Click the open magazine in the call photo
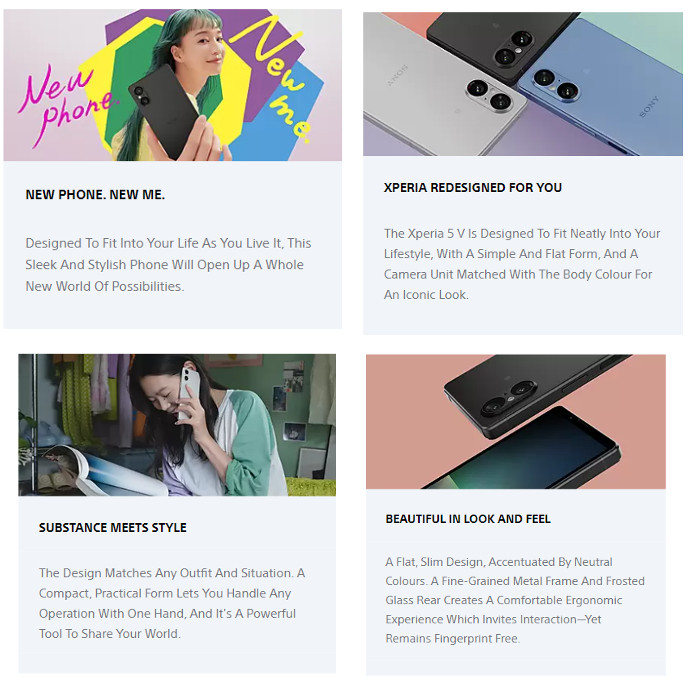 click(x=103, y=471)
